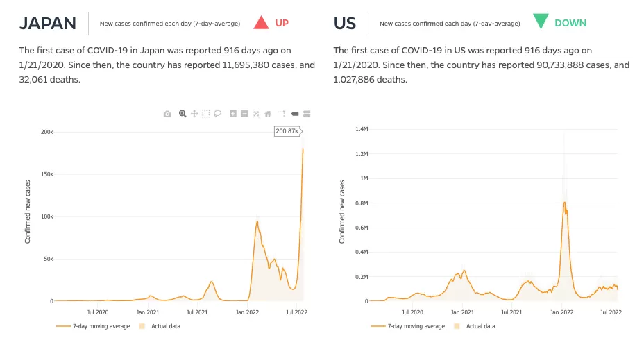Click the 200.87k peak data label
644x340 pixels.
click(288, 131)
